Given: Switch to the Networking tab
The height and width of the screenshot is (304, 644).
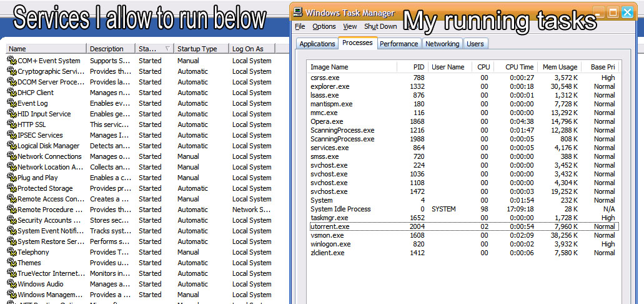Looking at the screenshot, I should coord(442,44).
